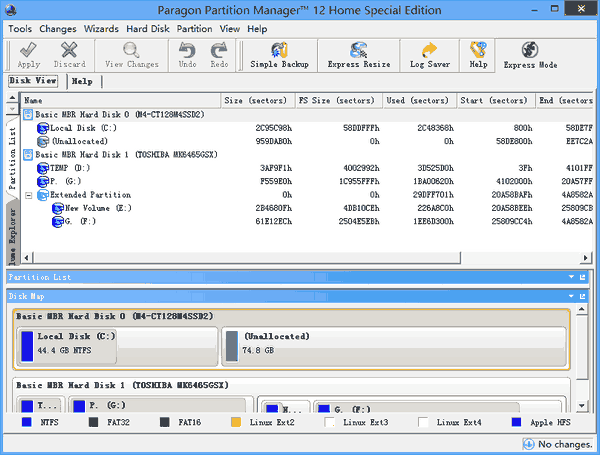600x455 pixels.
Task: Launch Express Resize from the toolbar
Action: point(358,55)
